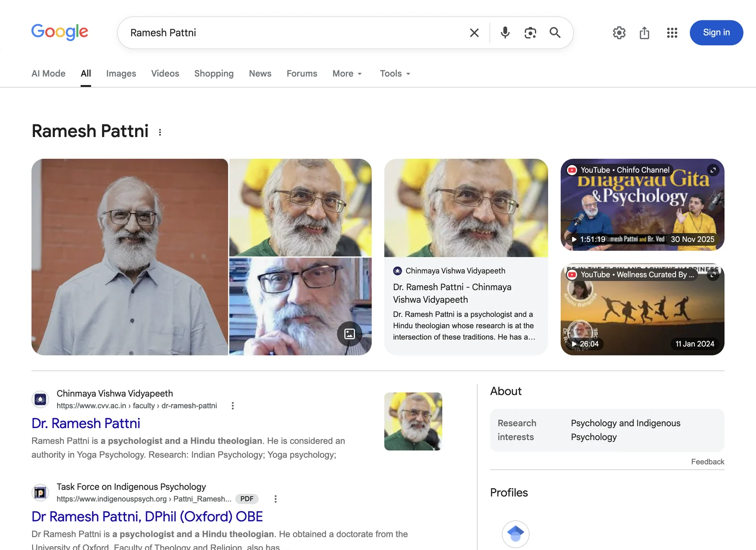756x550 pixels.
Task: Play the Wellness Curated By video
Action: coord(642,309)
